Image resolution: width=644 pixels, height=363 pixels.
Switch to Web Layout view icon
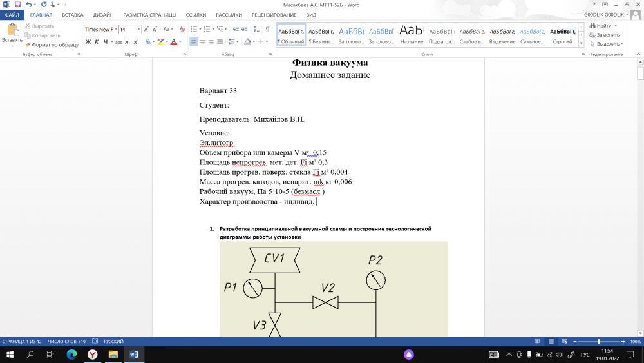565,341
